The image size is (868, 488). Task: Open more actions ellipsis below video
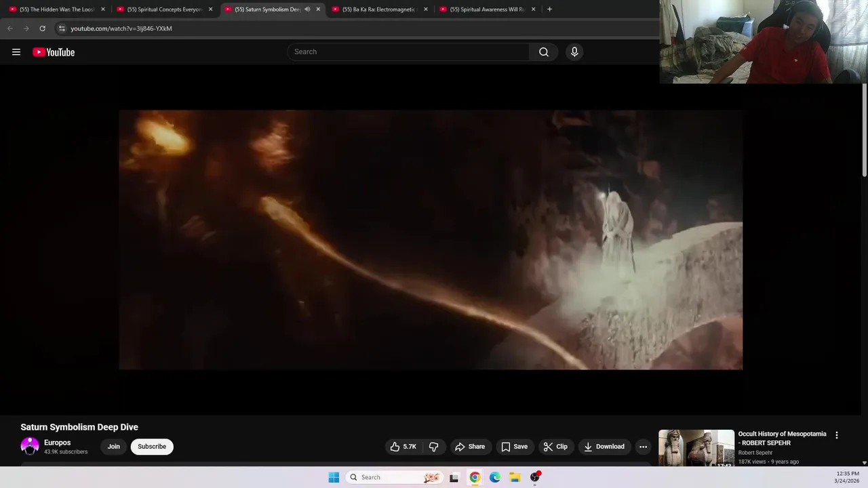(643, 447)
